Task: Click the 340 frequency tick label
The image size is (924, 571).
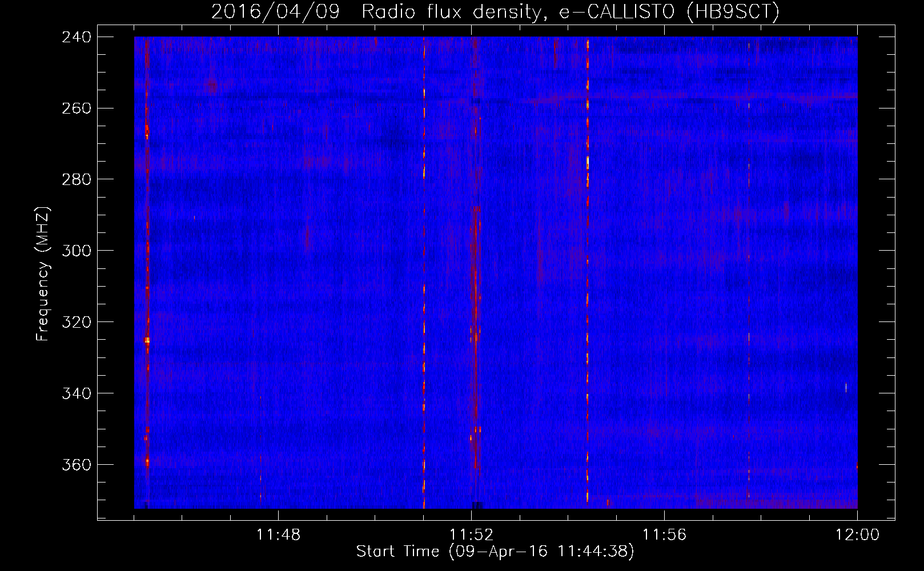Action: 77,394
